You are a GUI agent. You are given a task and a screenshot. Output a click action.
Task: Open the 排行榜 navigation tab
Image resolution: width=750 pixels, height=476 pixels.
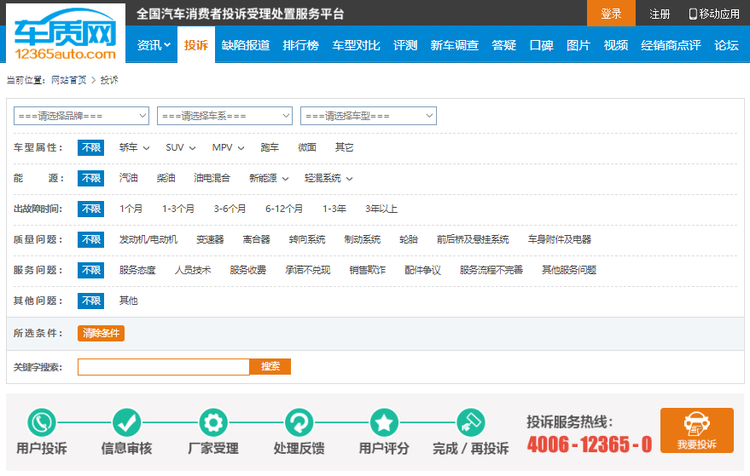pyautogui.click(x=301, y=45)
